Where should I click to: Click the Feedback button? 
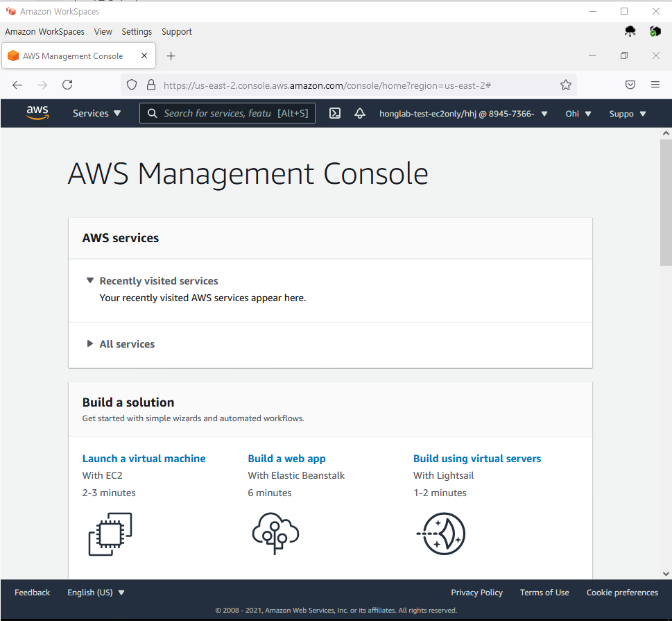point(32,593)
